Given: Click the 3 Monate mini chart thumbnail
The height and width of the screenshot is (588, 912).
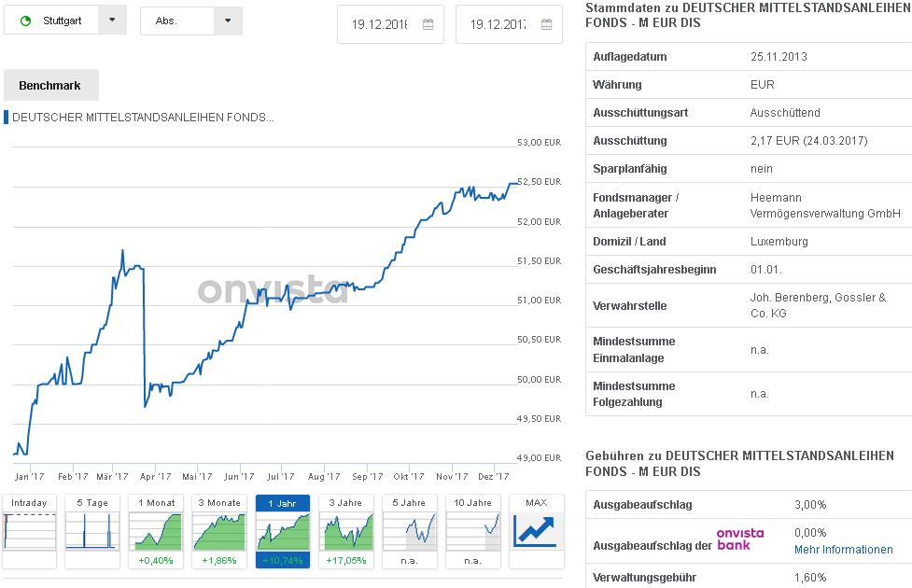Looking at the screenshot, I should [218, 531].
